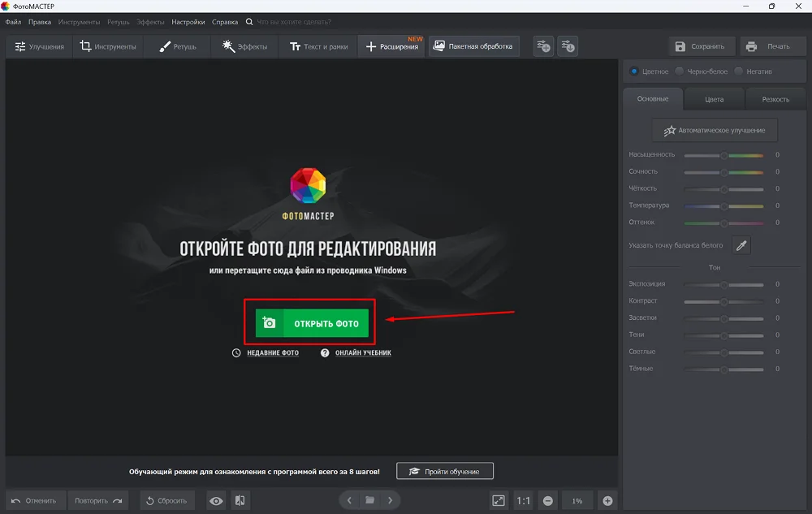Click the eye preview original icon
This screenshot has height=514, width=812.
tap(216, 501)
